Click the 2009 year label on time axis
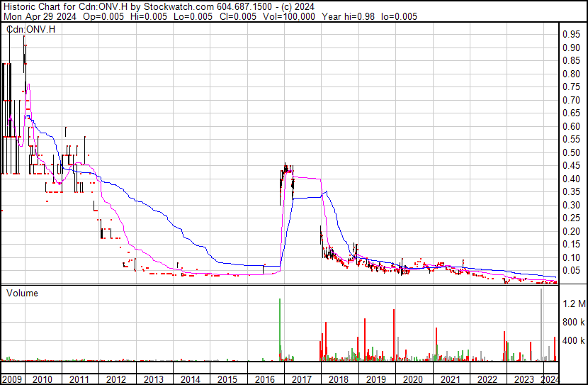588x385 pixels. [12, 379]
